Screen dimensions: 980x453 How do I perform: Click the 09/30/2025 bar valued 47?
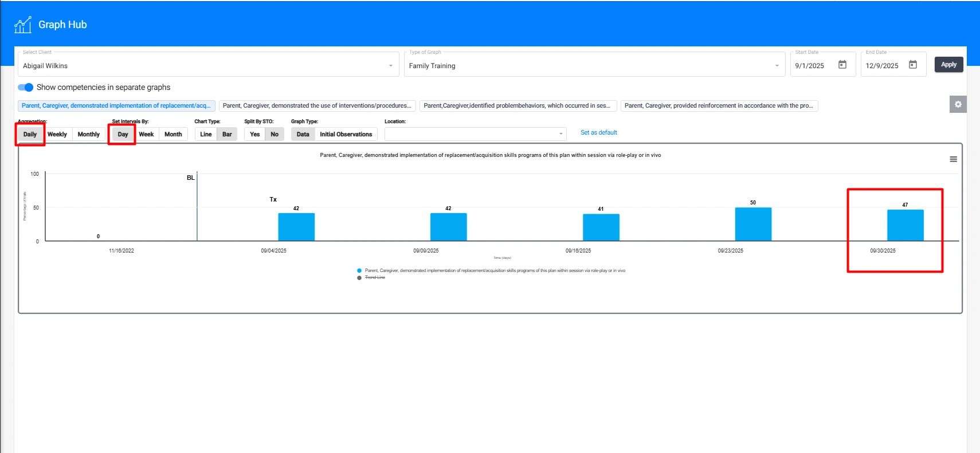[905, 225]
